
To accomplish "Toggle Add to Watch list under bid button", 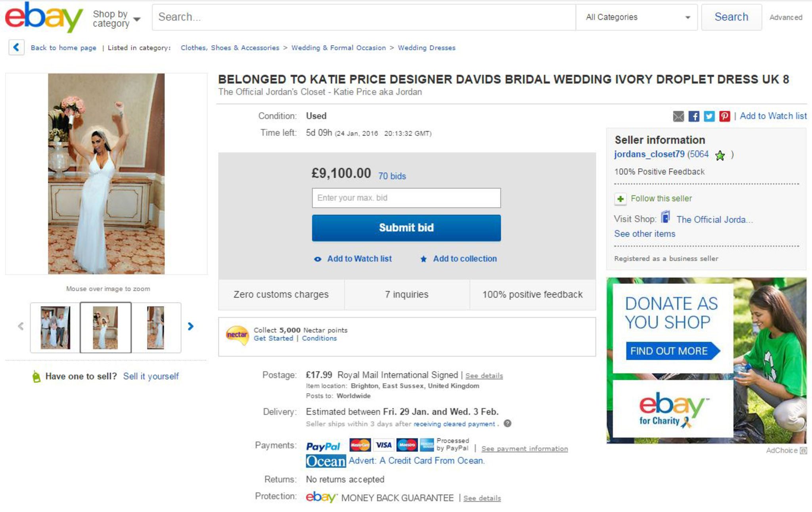I will pyautogui.click(x=359, y=259).
